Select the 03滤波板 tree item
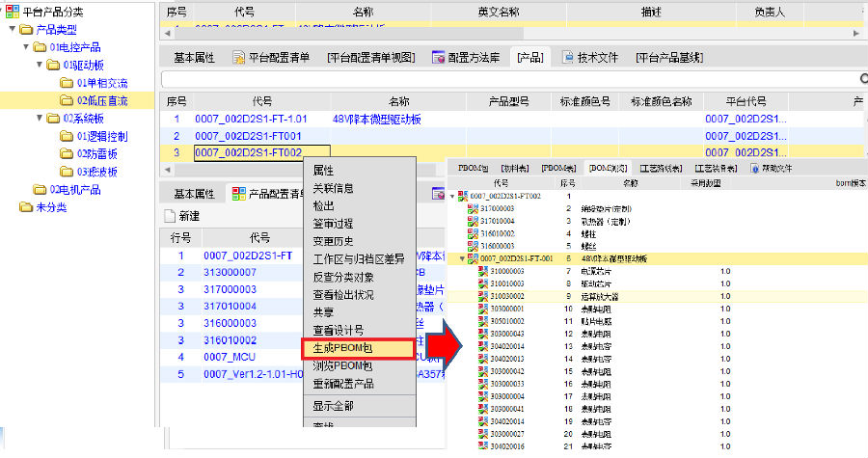 (96, 172)
